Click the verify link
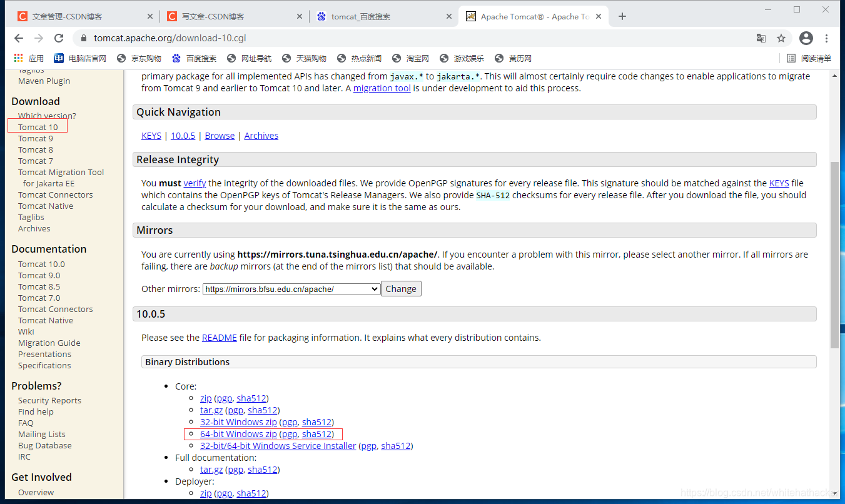The height and width of the screenshot is (504, 845). [x=195, y=183]
